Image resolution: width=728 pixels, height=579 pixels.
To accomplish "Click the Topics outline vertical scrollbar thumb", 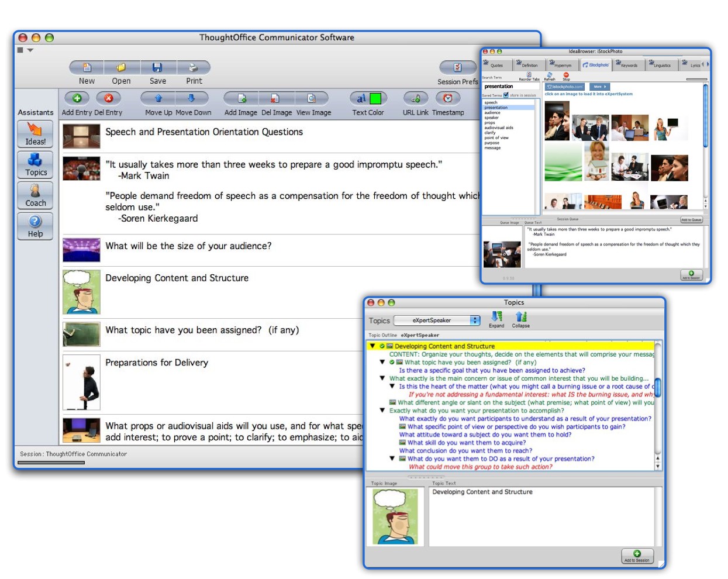I will pos(657,387).
